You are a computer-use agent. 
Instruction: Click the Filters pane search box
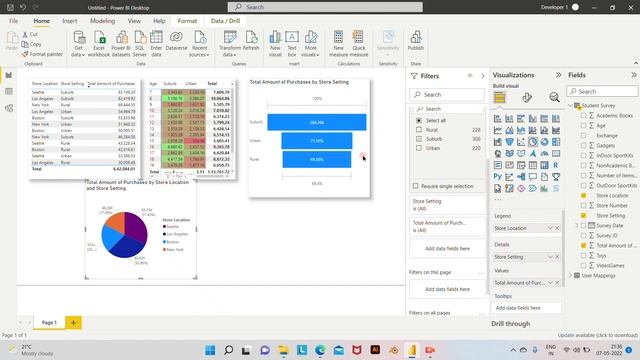tap(447, 95)
